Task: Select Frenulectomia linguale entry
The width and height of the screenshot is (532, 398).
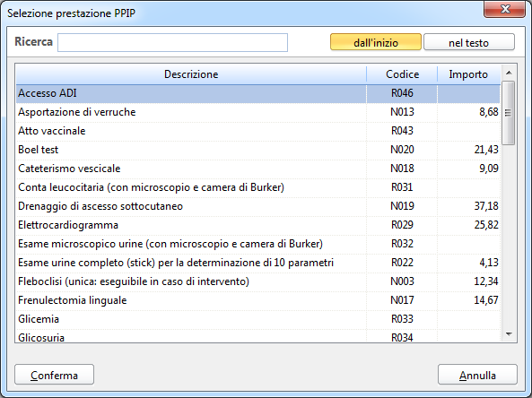Action: 257,300
